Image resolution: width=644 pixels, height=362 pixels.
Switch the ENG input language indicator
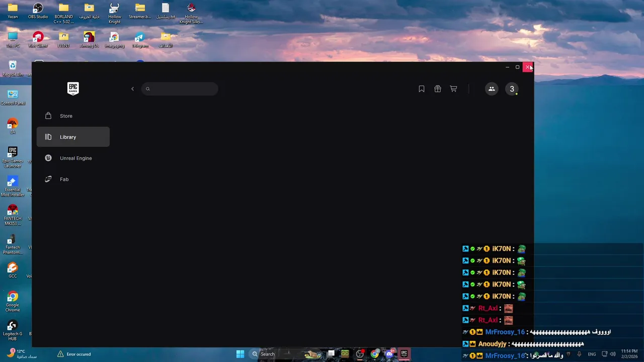tap(592, 354)
